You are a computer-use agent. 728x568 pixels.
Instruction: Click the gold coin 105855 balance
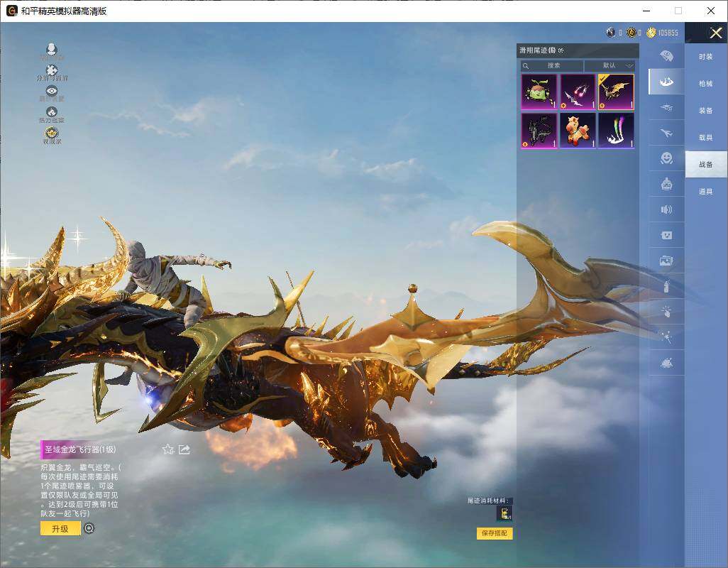[663, 33]
